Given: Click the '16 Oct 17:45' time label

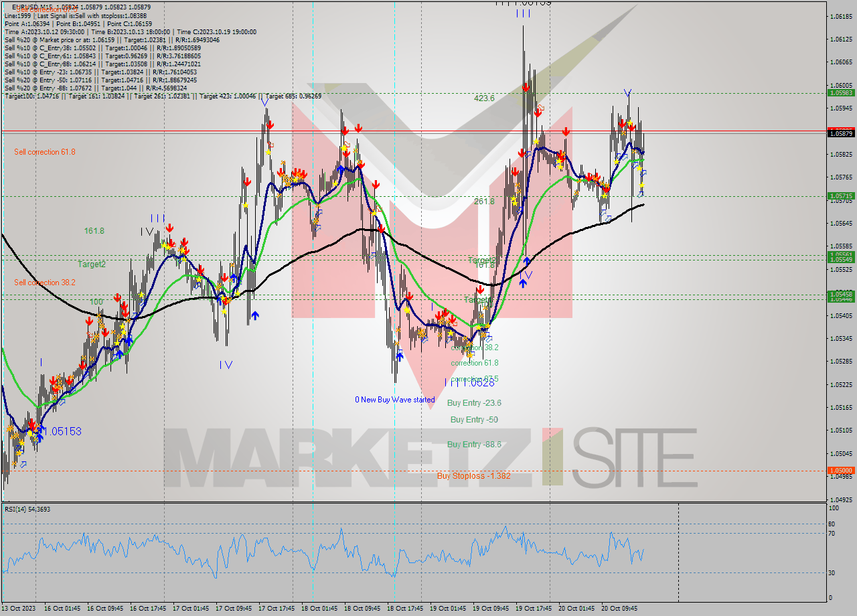Looking at the screenshot, I should click(x=148, y=609).
